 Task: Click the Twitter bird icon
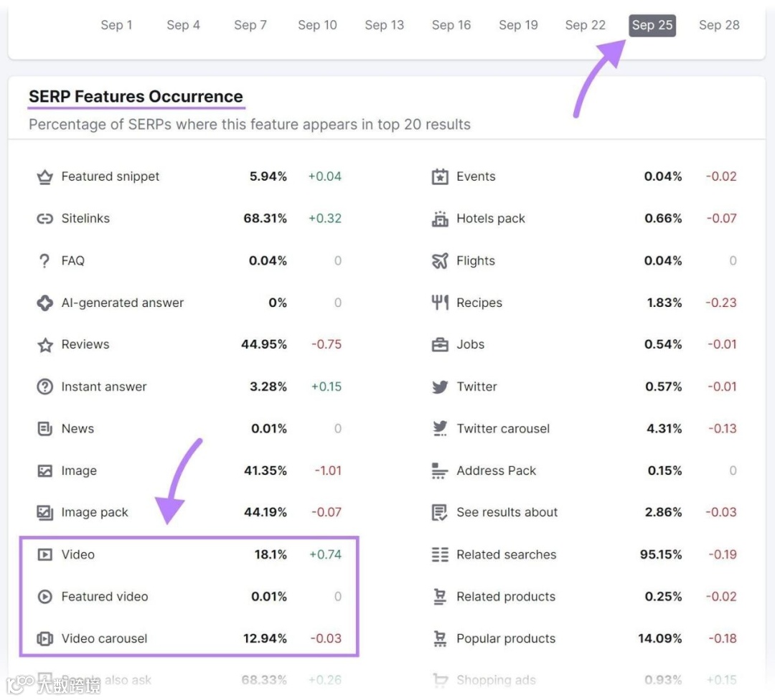(440, 387)
